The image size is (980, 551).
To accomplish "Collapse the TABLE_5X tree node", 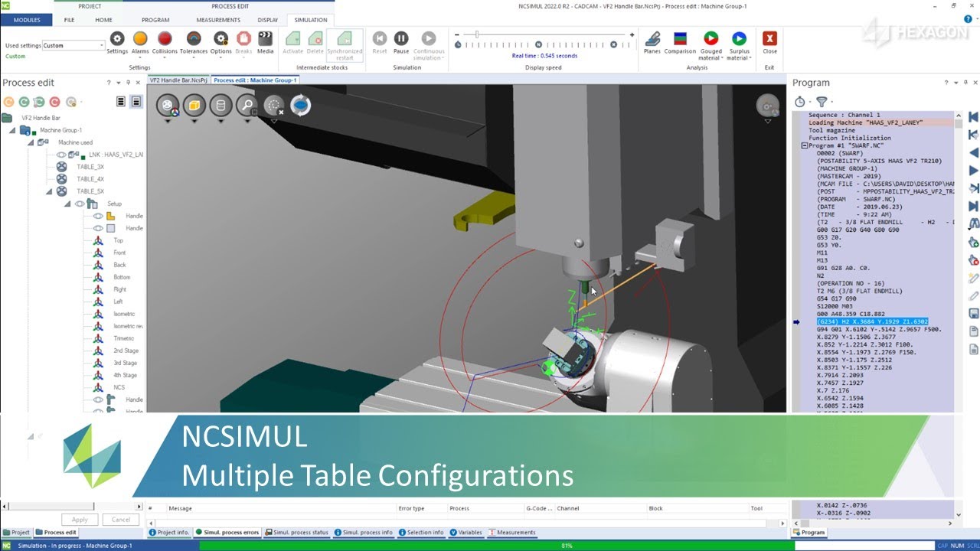I will 49,191.
